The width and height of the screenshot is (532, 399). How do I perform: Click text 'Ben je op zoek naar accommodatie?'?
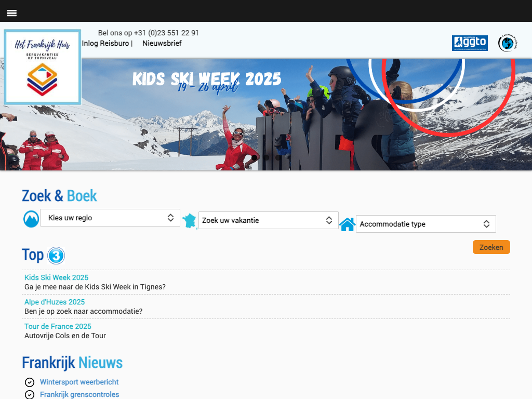tap(84, 312)
